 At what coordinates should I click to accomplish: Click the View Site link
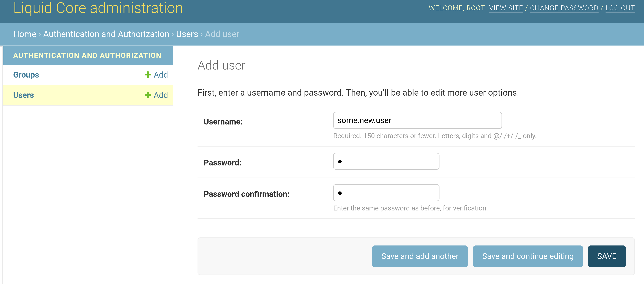pos(506,8)
